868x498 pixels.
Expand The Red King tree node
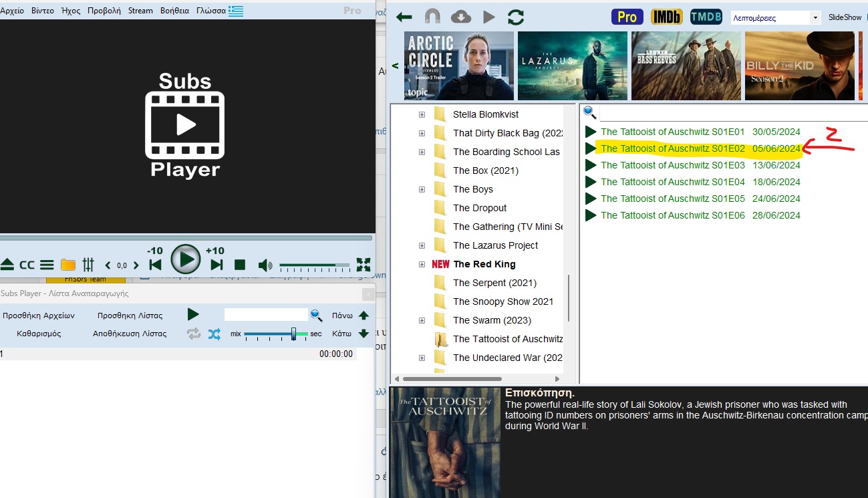[x=422, y=264]
